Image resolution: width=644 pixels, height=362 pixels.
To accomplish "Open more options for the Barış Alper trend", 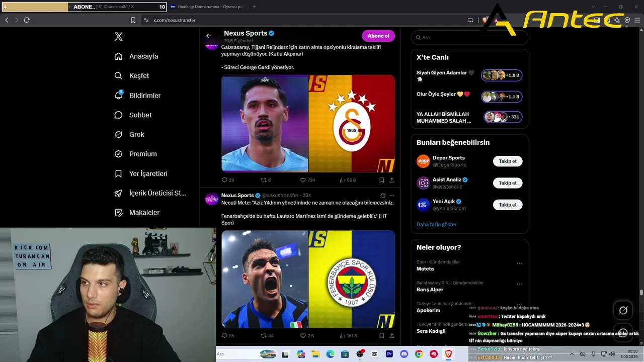I will click(x=519, y=285).
